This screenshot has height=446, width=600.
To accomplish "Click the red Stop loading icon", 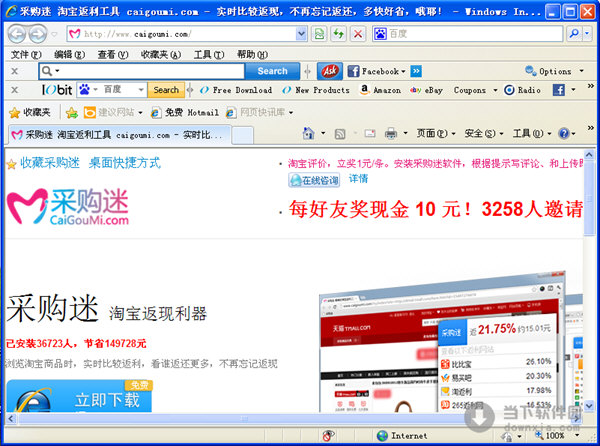I will pyautogui.click(x=358, y=34).
